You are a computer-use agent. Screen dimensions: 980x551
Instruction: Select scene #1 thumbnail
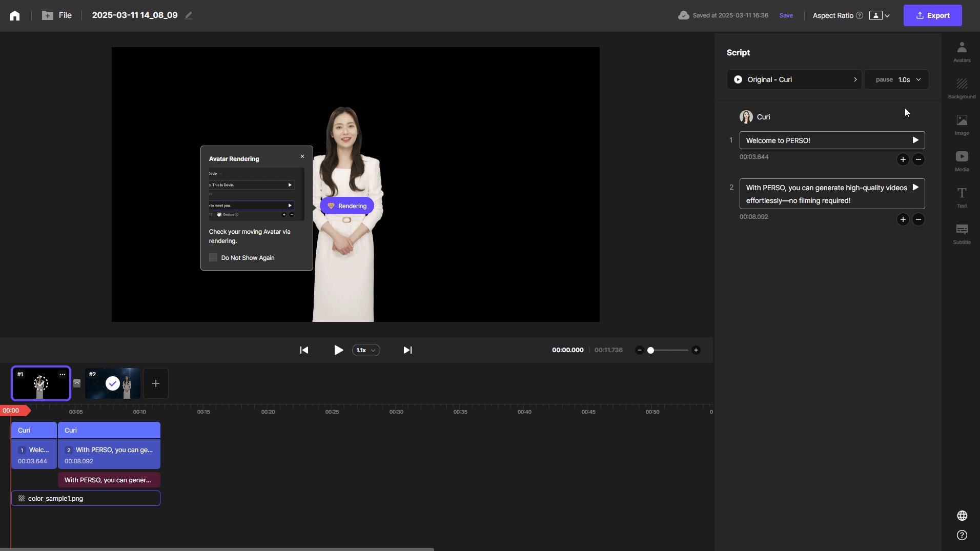41,383
